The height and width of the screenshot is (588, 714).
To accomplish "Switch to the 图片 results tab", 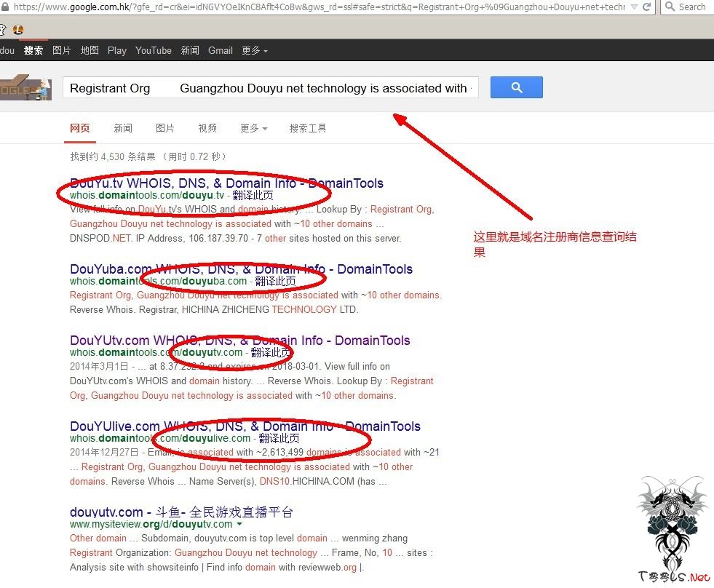I will [x=164, y=128].
